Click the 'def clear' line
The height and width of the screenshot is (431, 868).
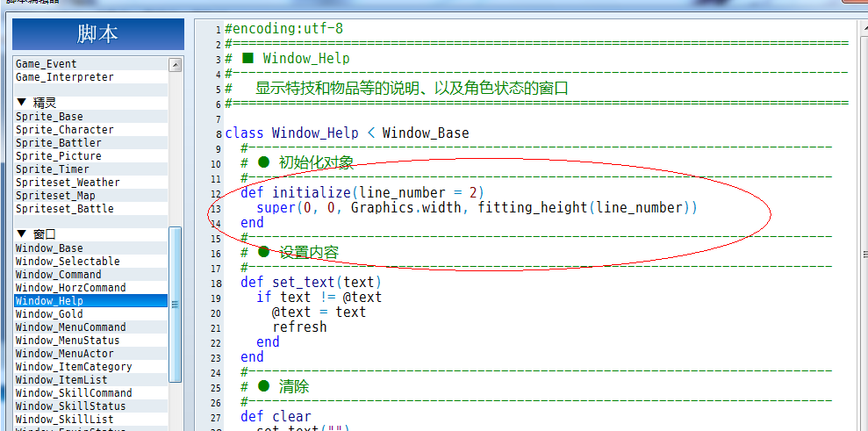click(276, 417)
